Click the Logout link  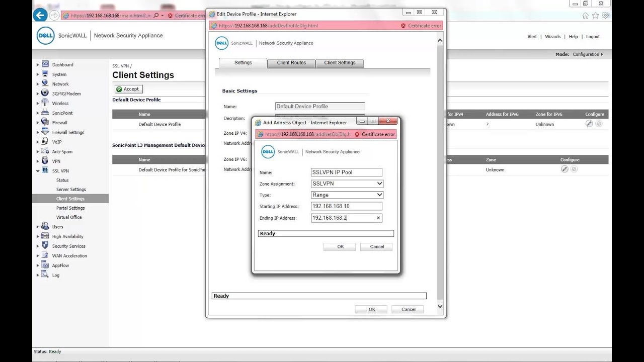tap(593, 37)
